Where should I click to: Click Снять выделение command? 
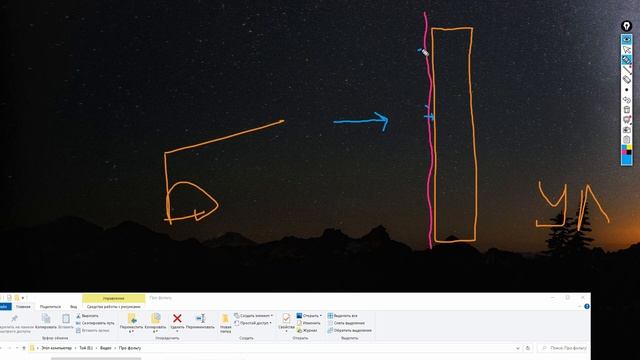pyautogui.click(x=346, y=323)
